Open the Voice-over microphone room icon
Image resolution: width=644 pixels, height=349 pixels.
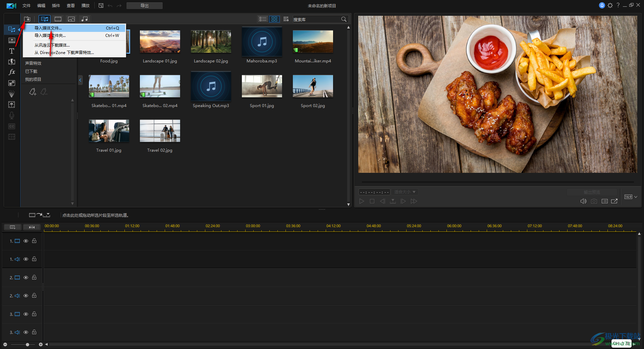pos(12,115)
